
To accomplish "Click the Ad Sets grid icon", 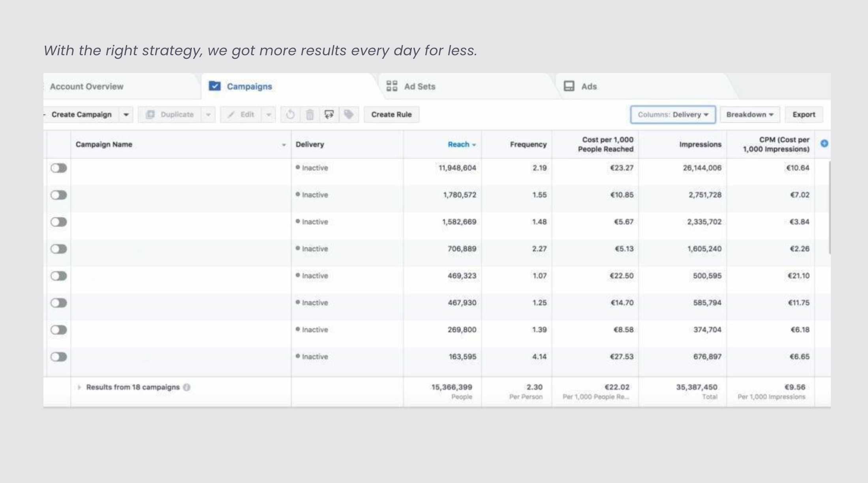I will pyautogui.click(x=392, y=86).
